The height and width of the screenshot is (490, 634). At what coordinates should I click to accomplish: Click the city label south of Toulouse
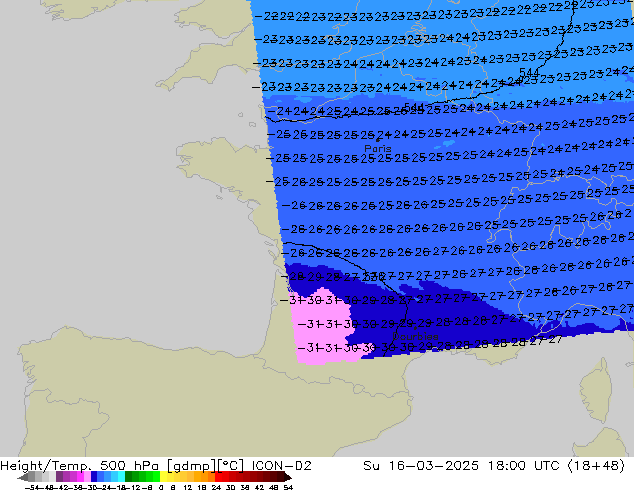pyautogui.click(x=415, y=336)
